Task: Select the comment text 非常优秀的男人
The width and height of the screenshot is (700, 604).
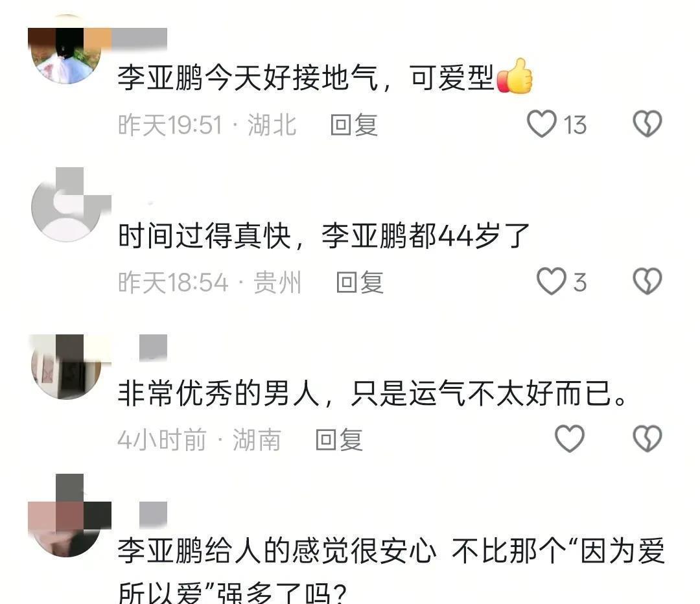Action: tap(219, 393)
